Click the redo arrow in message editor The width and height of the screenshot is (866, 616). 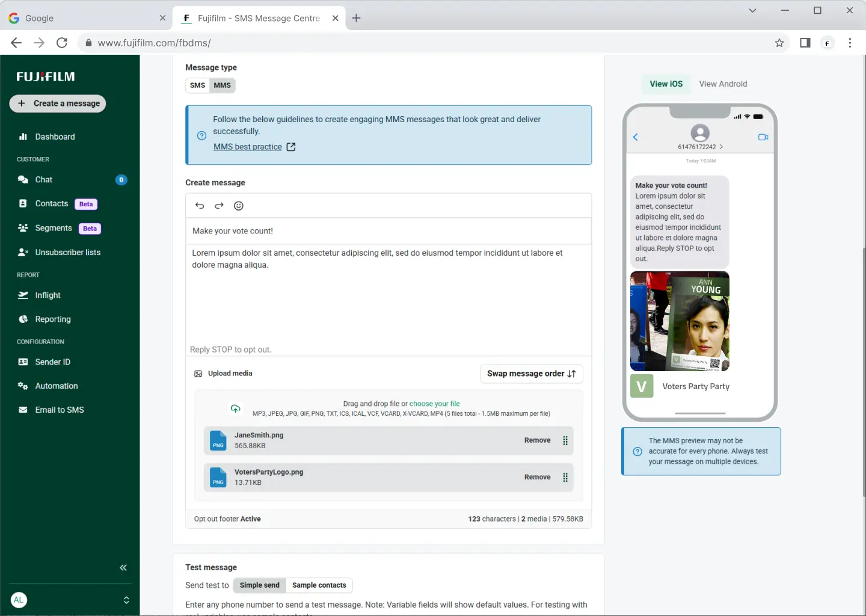coord(219,206)
